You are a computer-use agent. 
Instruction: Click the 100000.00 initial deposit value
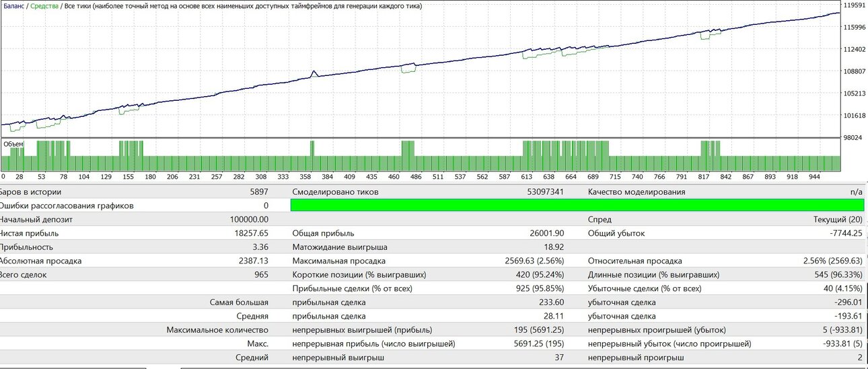(249, 219)
